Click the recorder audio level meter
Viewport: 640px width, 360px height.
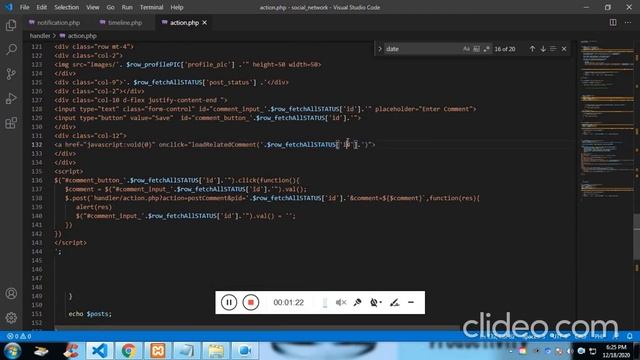click(x=325, y=302)
